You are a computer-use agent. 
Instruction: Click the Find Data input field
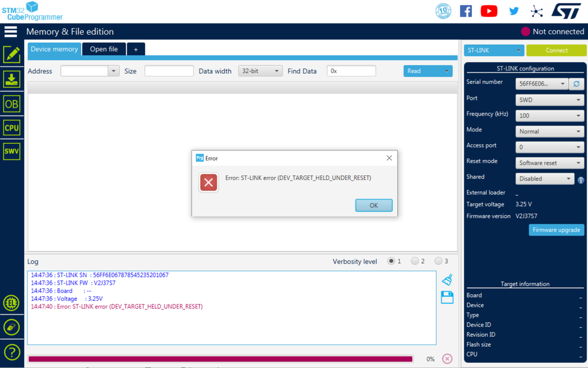tap(351, 71)
